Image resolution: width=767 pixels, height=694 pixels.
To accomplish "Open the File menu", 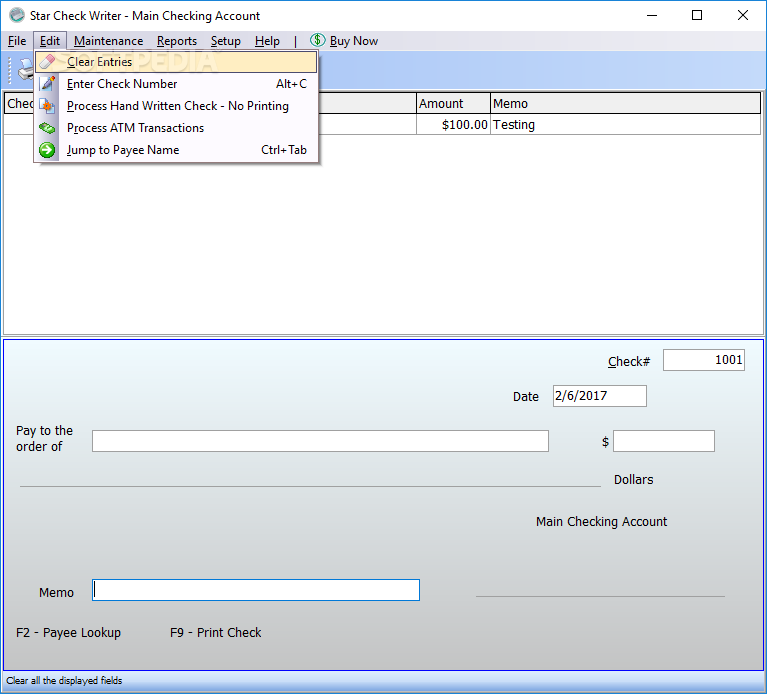I will 17,41.
